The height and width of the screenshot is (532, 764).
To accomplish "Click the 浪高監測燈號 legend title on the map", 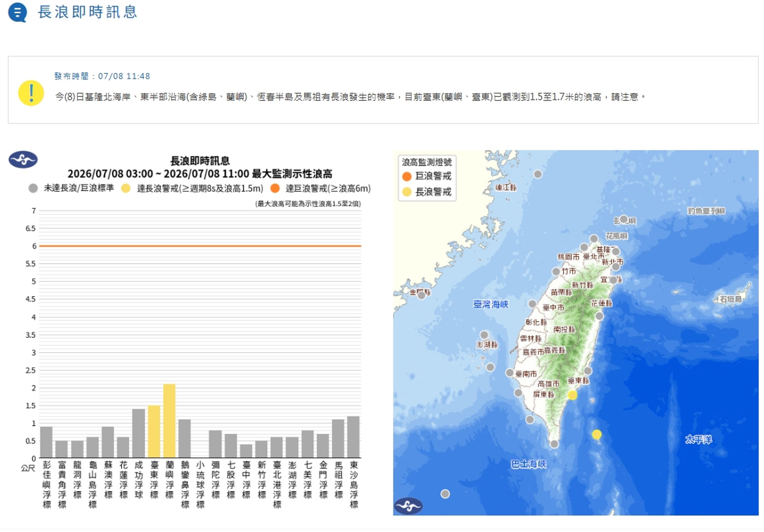I will tap(427, 162).
